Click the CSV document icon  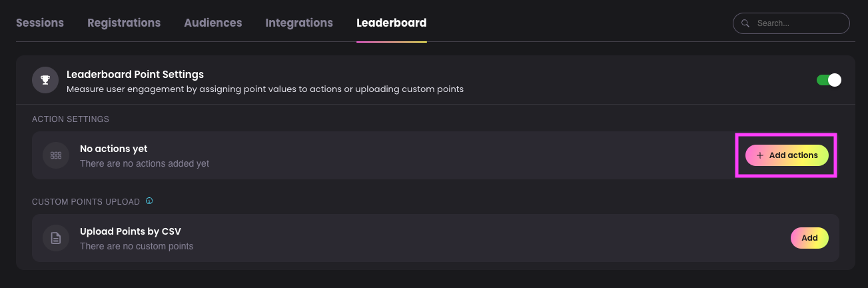[x=56, y=238]
